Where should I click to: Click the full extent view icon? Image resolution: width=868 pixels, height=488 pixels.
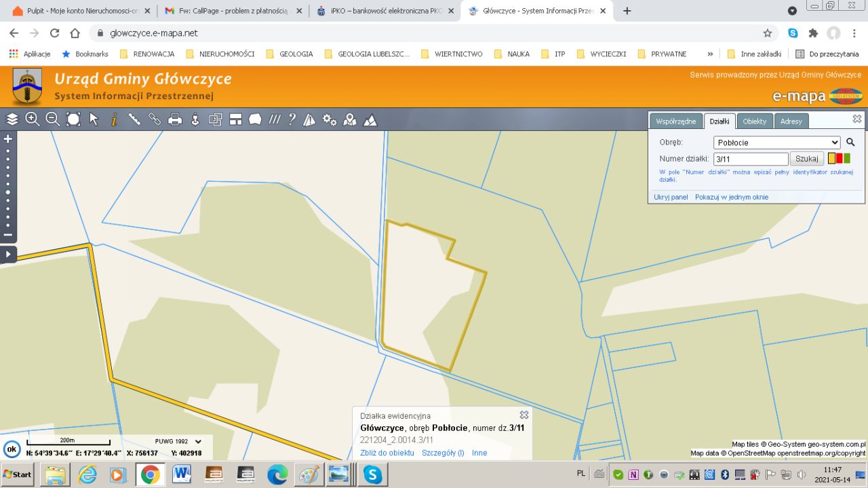point(73,119)
